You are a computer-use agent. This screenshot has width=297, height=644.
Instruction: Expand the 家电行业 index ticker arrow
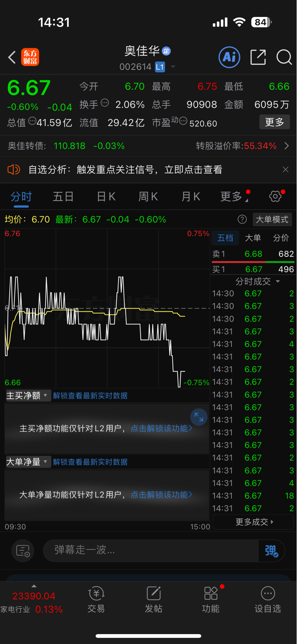click(x=34, y=586)
